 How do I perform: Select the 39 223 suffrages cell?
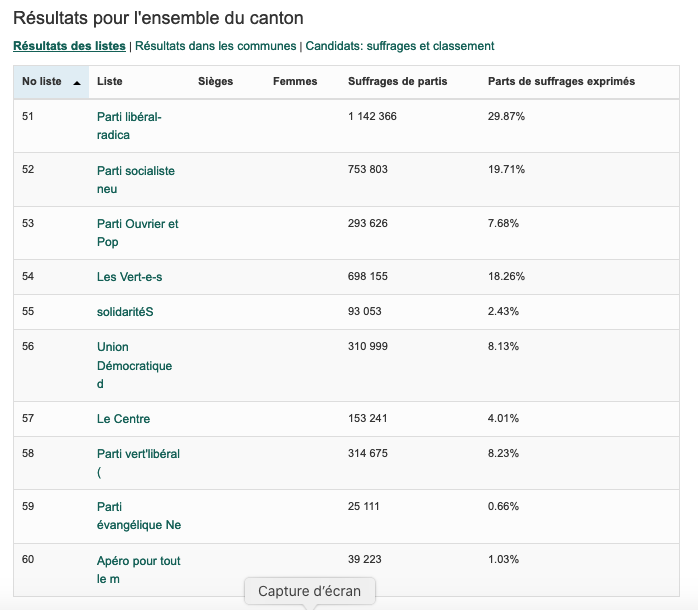(x=365, y=559)
